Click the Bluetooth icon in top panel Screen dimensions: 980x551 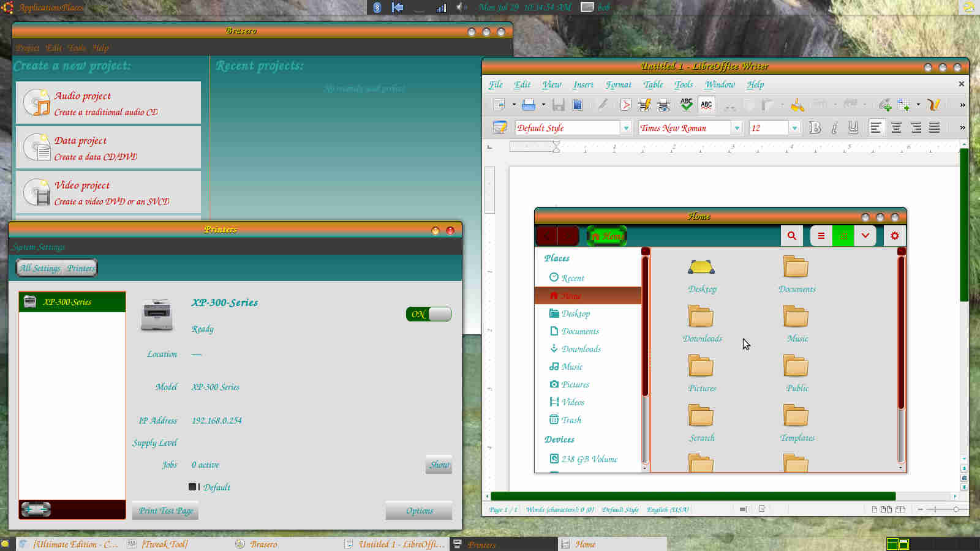(x=377, y=7)
